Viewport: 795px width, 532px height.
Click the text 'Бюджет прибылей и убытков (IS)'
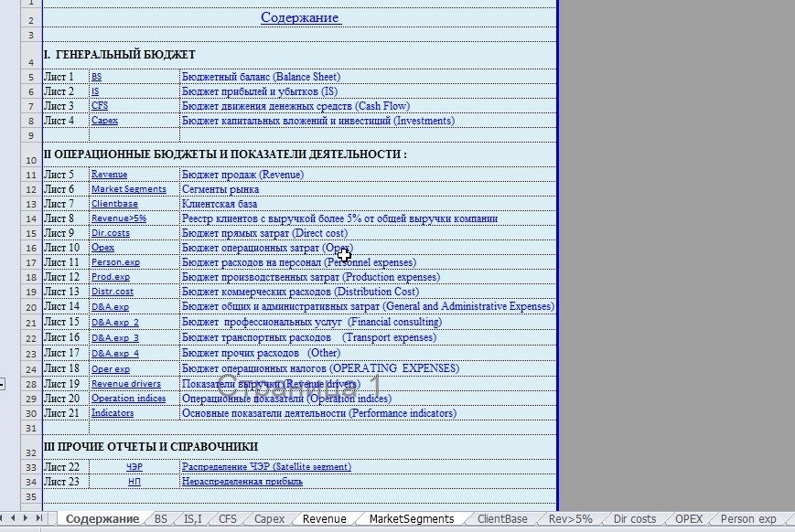pyautogui.click(x=260, y=91)
